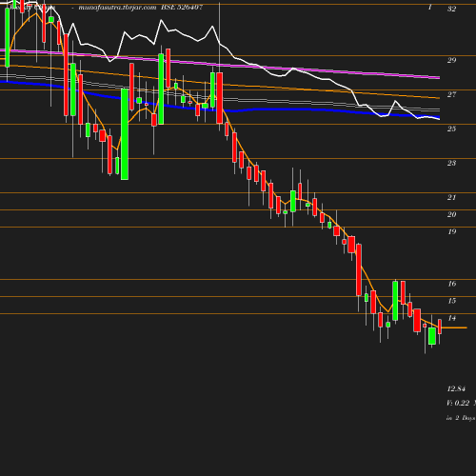Image resolution: width=476 pixels, height=476 pixels.
Task: Click the 16 price axis label
Action: click(x=451, y=284)
